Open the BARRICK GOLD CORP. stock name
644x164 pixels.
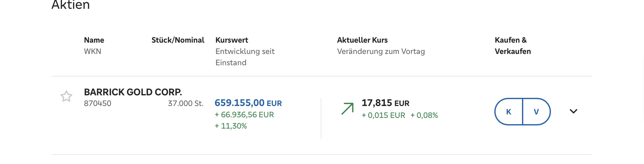click(x=133, y=92)
